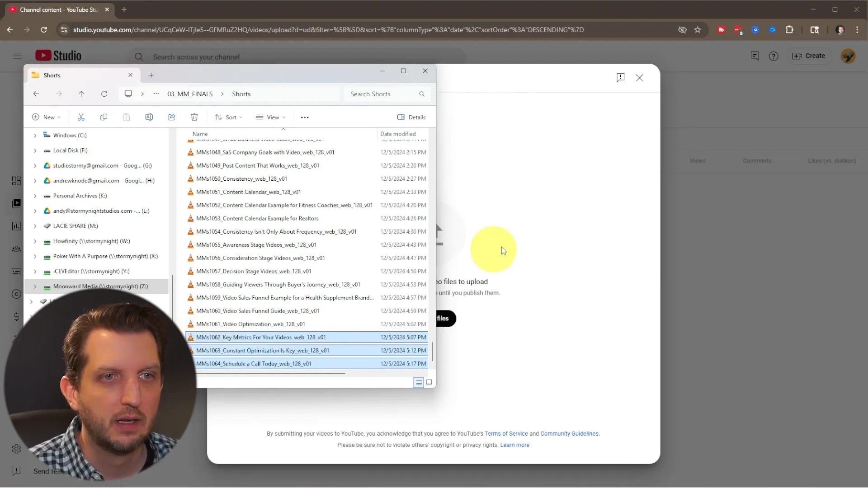Close the YouTube upload dialog
868x488 pixels.
tap(639, 78)
